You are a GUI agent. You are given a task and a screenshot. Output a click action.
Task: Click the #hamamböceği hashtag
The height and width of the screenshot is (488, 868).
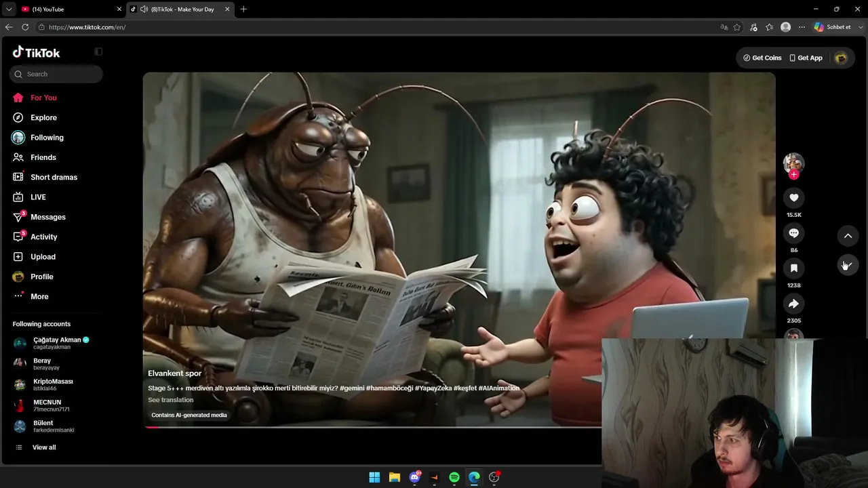point(389,388)
